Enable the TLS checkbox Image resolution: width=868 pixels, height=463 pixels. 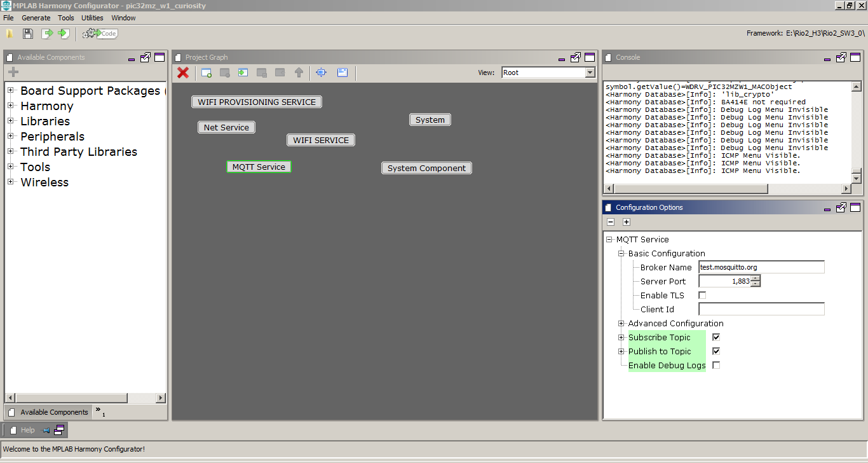point(702,295)
